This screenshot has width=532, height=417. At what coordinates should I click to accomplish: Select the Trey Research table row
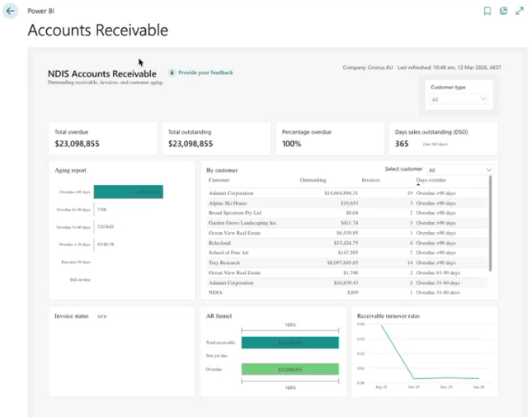[225, 263]
